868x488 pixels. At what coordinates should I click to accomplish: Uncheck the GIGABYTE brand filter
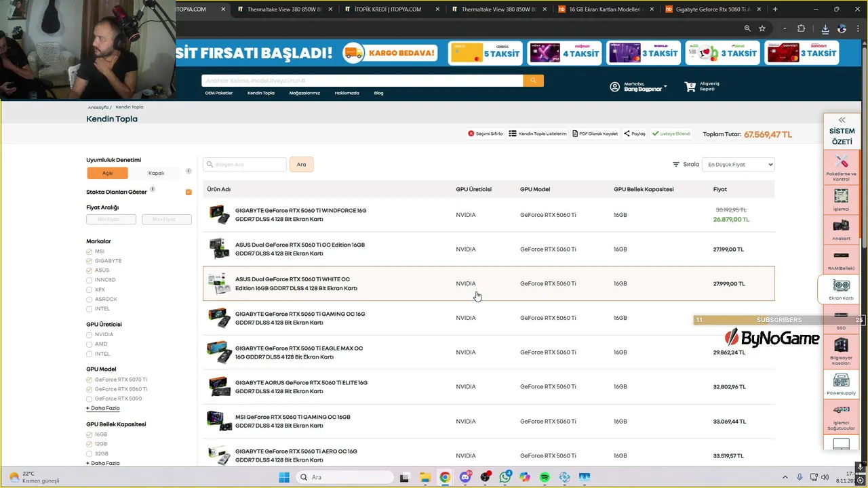point(90,261)
